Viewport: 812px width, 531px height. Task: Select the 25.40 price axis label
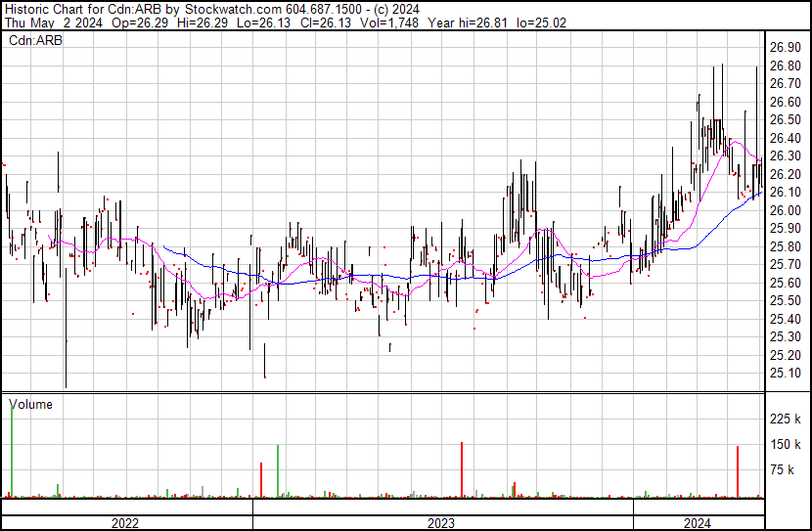click(x=785, y=320)
